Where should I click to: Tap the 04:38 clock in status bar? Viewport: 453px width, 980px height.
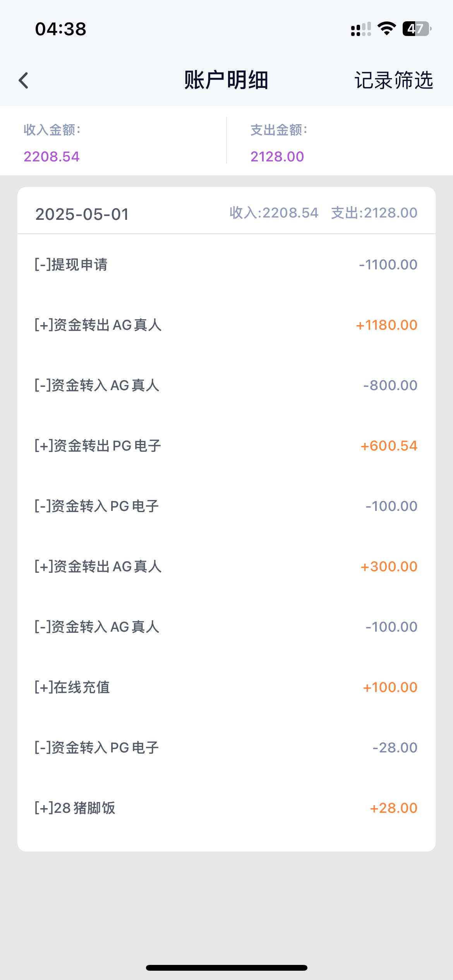61,29
